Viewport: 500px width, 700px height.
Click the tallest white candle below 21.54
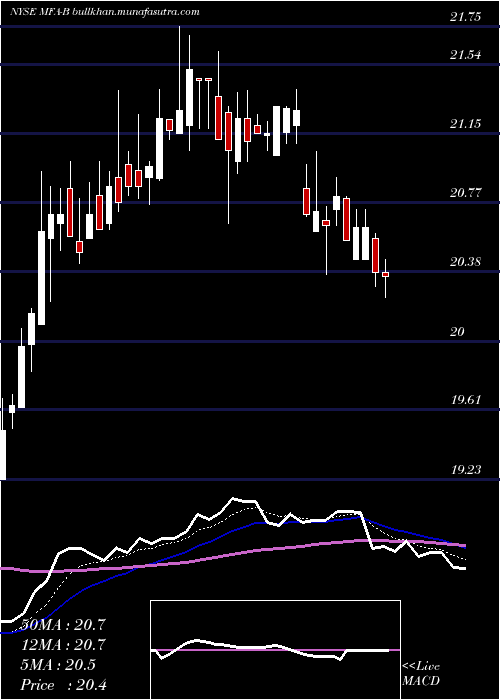[x=189, y=97]
